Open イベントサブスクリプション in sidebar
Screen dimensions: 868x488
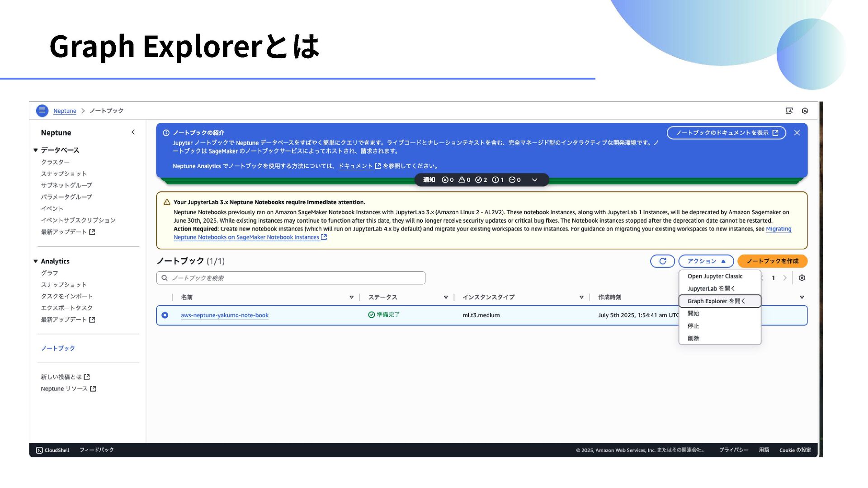[x=78, y=220]
